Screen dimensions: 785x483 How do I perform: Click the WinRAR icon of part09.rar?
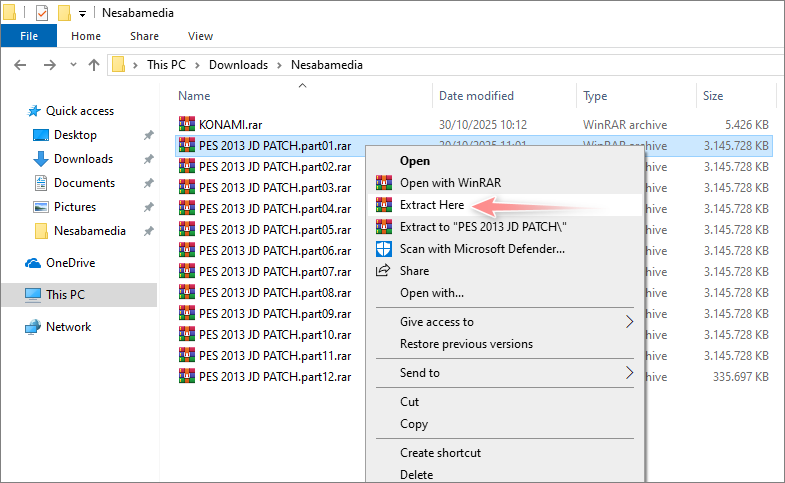click(187, 313)
